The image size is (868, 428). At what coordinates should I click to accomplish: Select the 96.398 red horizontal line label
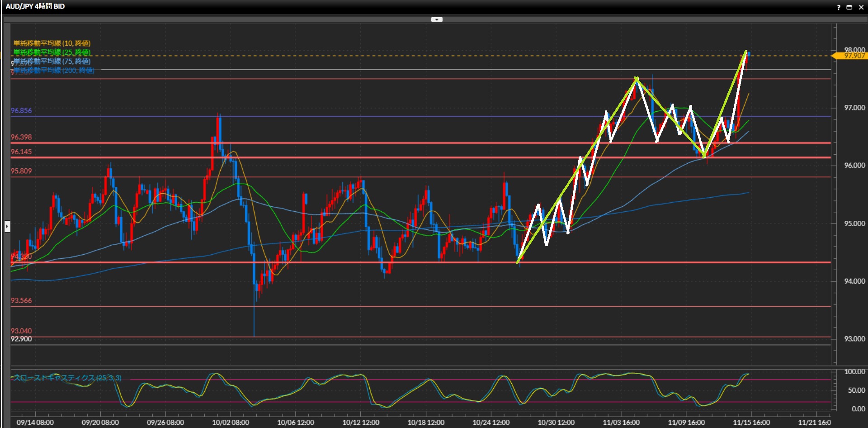point(21,137)
